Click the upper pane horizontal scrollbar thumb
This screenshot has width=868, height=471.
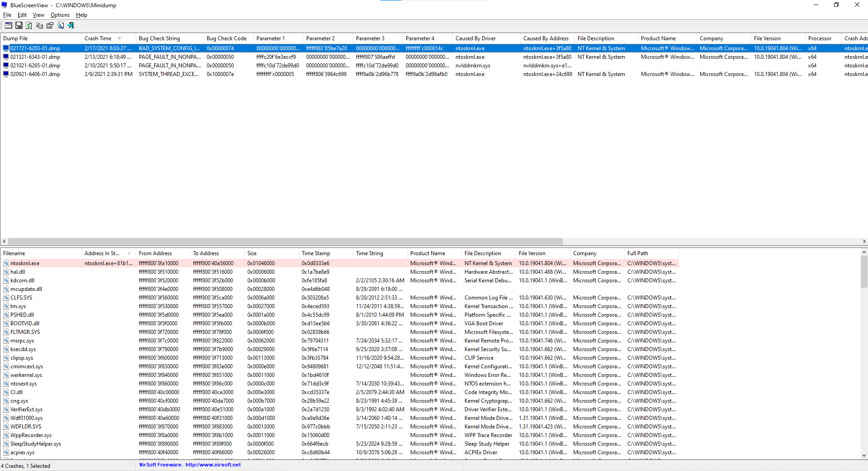(285, 242)
